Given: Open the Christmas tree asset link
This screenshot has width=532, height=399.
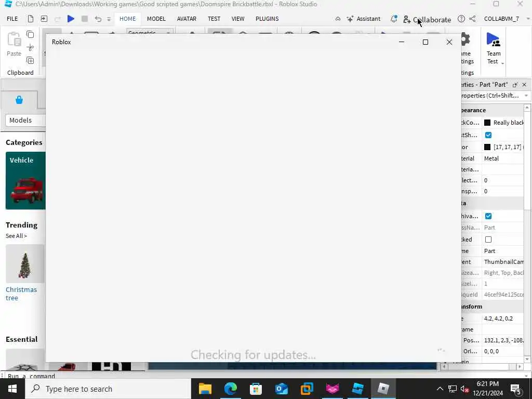Looking at the screenshot, I should pos(21,294).
